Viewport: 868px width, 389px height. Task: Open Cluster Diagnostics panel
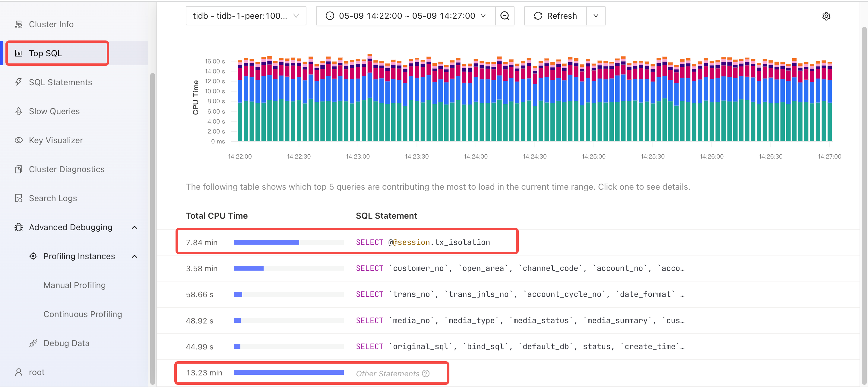point(66,169)
